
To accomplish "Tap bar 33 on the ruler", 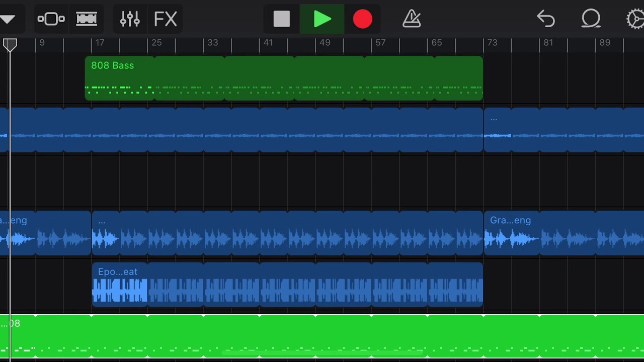I will pos(213,43).
